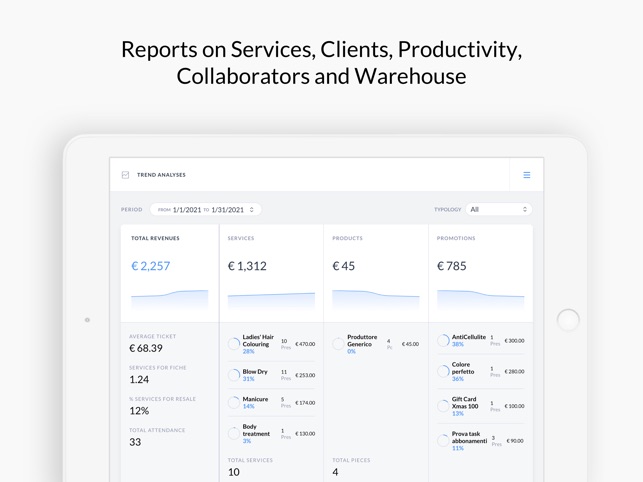Click the € 90.00 amount
Image resolution: width=643 pixels, height=482 pixels.
tap(515, 441)
